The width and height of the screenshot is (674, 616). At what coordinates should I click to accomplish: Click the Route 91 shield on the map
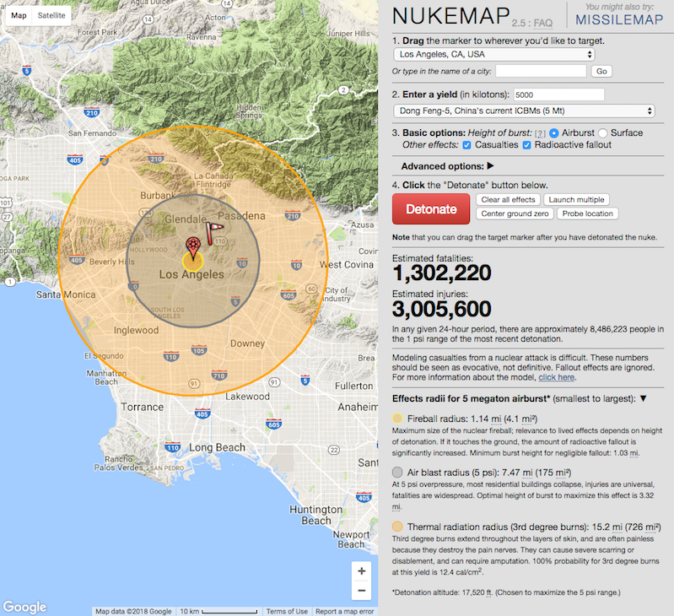[x=193, y=384]
